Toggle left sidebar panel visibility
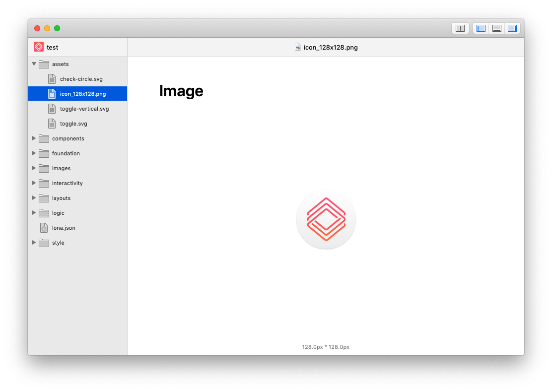 tap(481, 28)
